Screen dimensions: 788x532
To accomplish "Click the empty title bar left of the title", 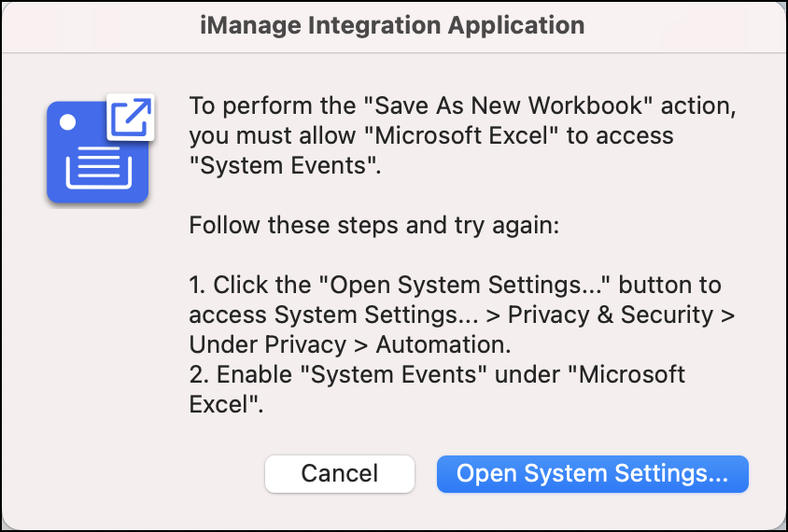I will [x=93, y=24].
